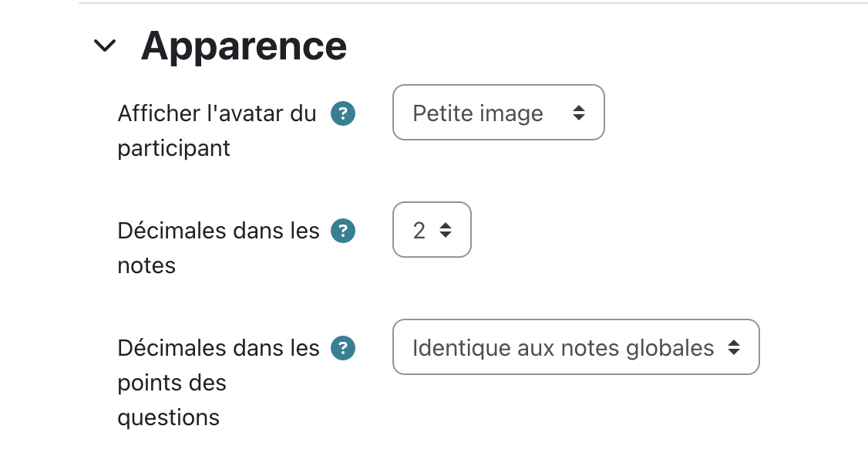Click the number 2 in decimals selector
The height and width of the screenshot is (463, 868).
[x=419, y=231]
